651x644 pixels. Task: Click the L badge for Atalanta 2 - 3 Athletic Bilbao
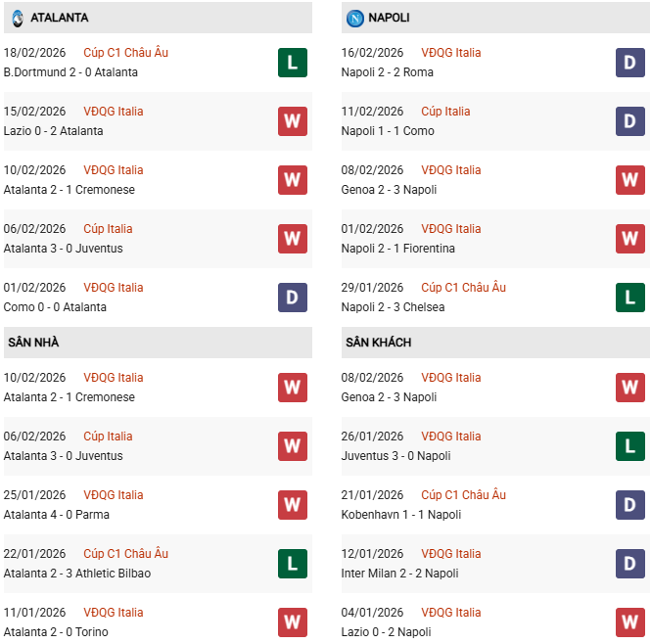pos(292,564)
